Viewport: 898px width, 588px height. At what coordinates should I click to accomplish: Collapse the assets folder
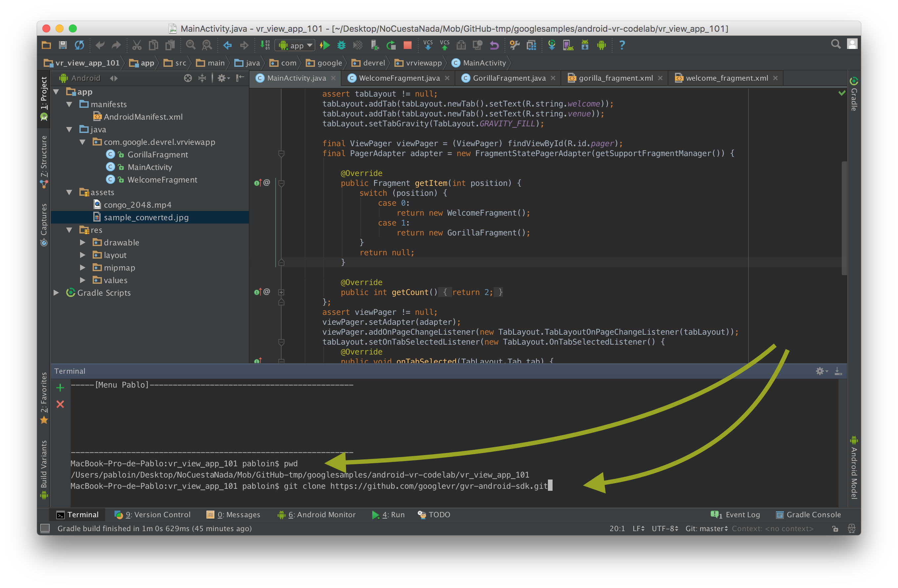pos(69,192)
